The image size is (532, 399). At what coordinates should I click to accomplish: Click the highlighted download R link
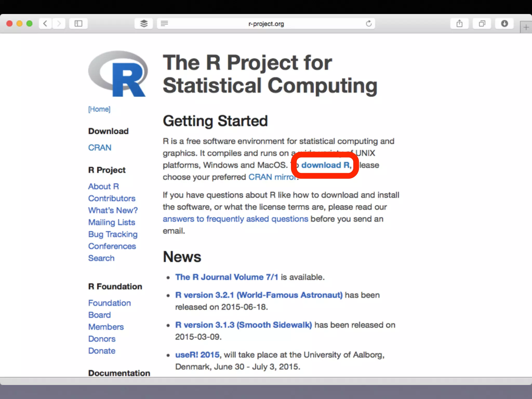325,165
